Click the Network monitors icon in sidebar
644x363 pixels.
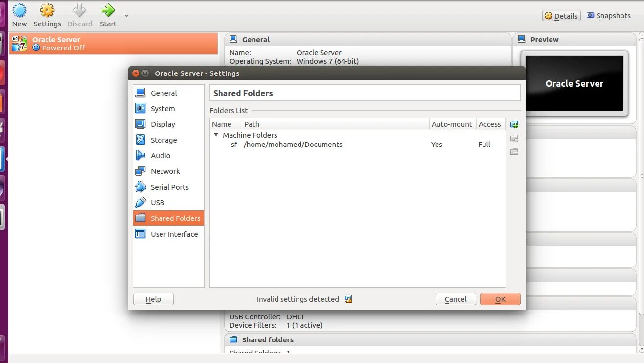pyautogui.click(x=140, y=171)
